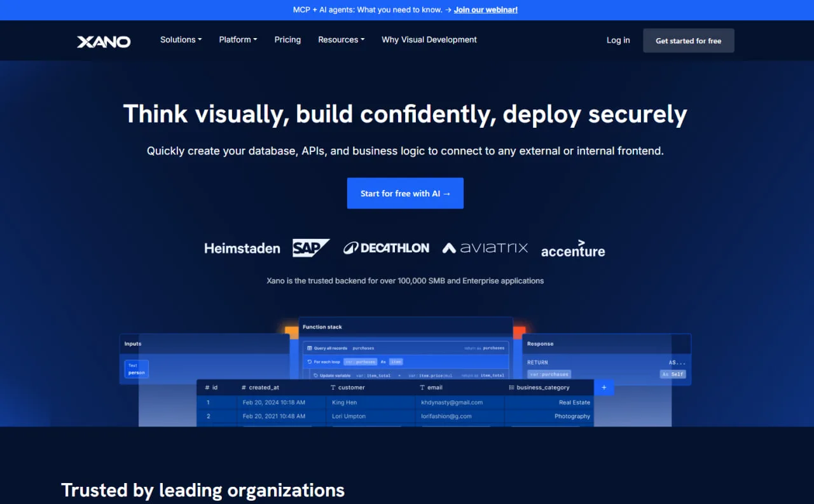814x504 pixels.
Task: Click the Log in link
Action: pyautogui.click(x=618, y=40)
